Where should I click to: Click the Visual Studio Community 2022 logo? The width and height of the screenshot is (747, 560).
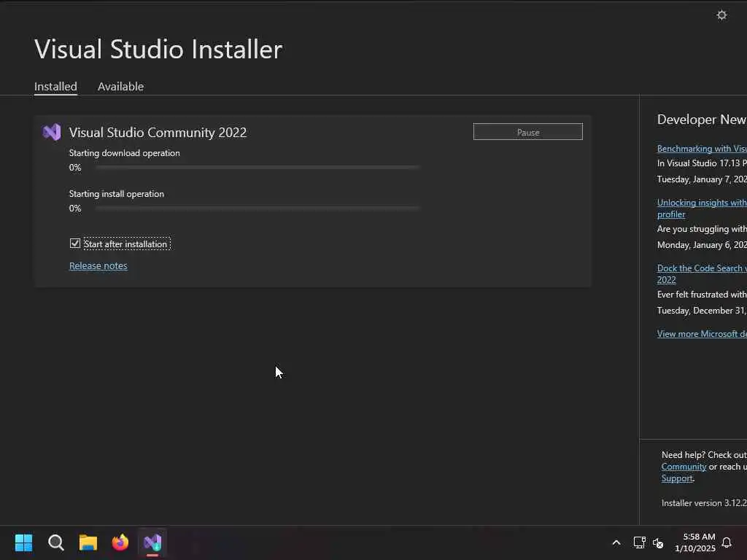pos(52,132)
